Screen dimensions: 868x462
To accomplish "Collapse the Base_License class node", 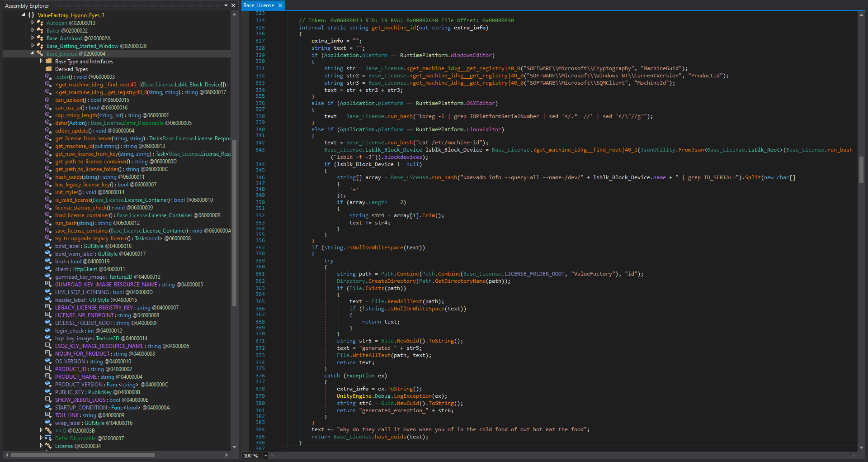I will click(32, 53).
